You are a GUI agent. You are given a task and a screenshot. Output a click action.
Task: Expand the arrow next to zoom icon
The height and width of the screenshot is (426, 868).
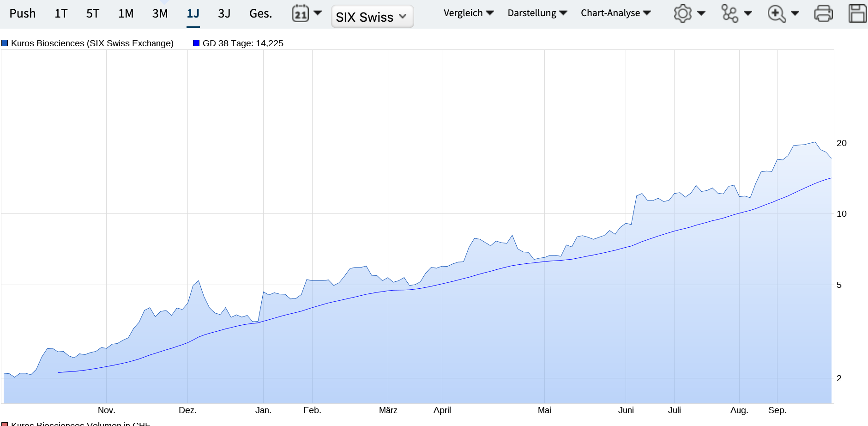point(795,13)
